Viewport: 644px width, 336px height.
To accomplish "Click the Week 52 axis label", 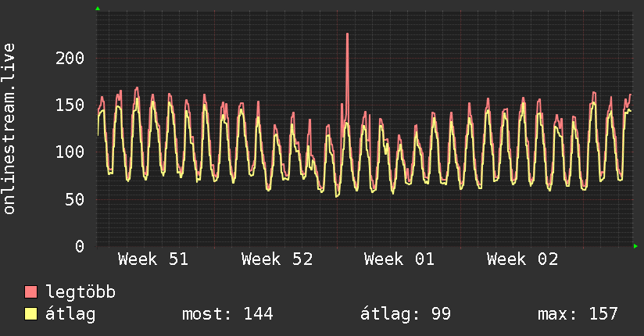I will (x=277, y=259).
